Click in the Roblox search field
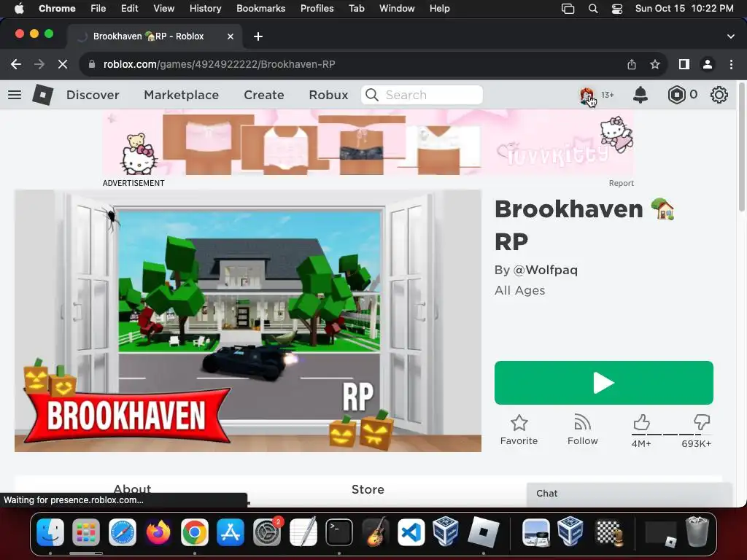 [x=422, y=95]
